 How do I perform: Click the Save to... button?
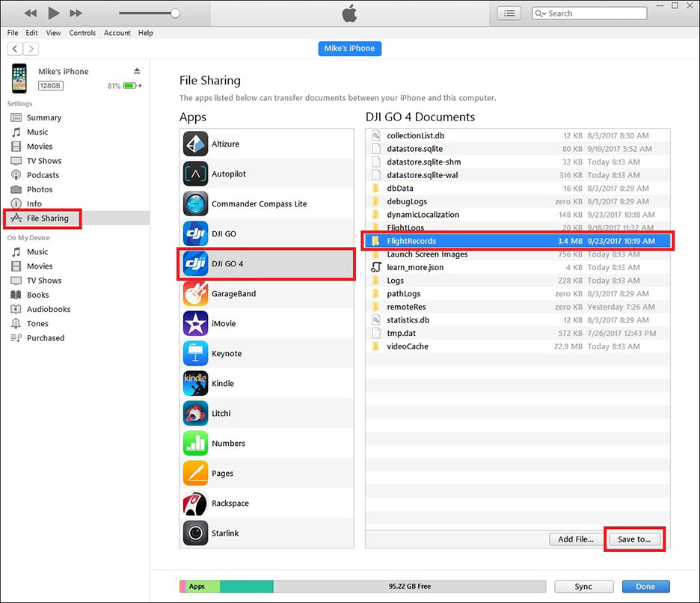tap(634, 539)
